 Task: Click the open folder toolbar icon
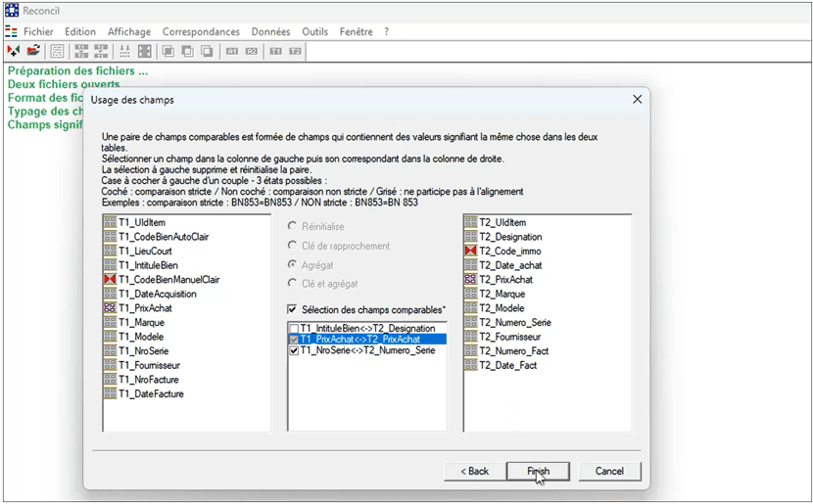tap(33, 51)
